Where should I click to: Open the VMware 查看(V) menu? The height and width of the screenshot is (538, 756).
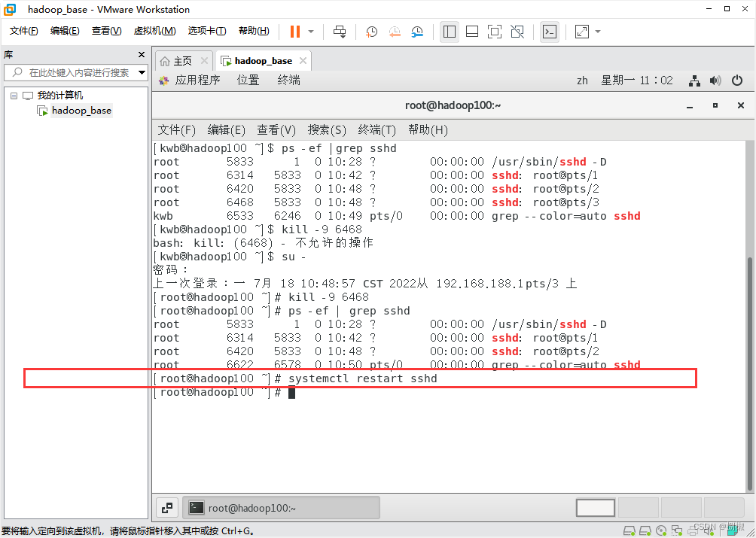107,31
